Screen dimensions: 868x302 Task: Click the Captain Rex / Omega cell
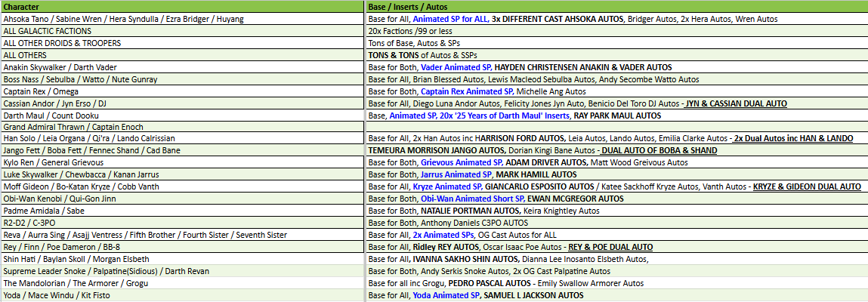[181, 91]
